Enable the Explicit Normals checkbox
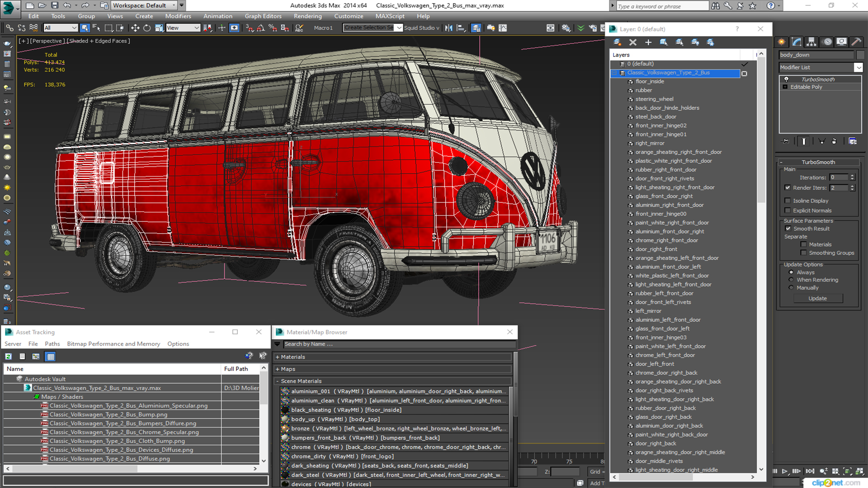 [788, 211]
